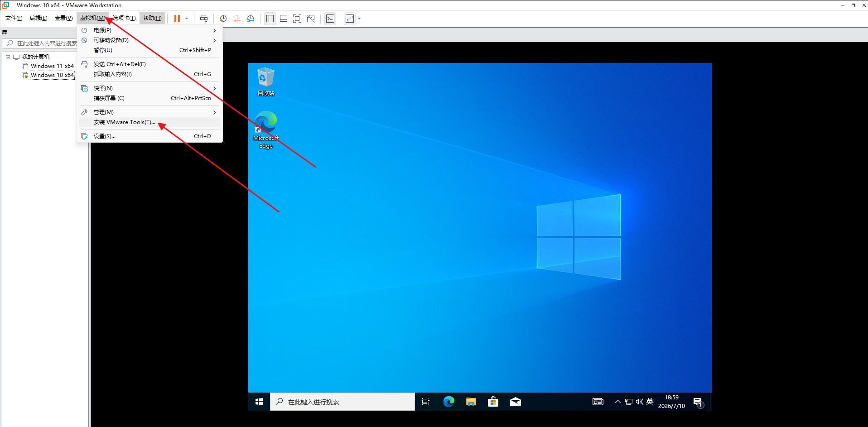Viewport: 868px width, 427px height.
Task: Expand the 快照(N) submenu
Action: pyautogui.click(x=149, y=88)
